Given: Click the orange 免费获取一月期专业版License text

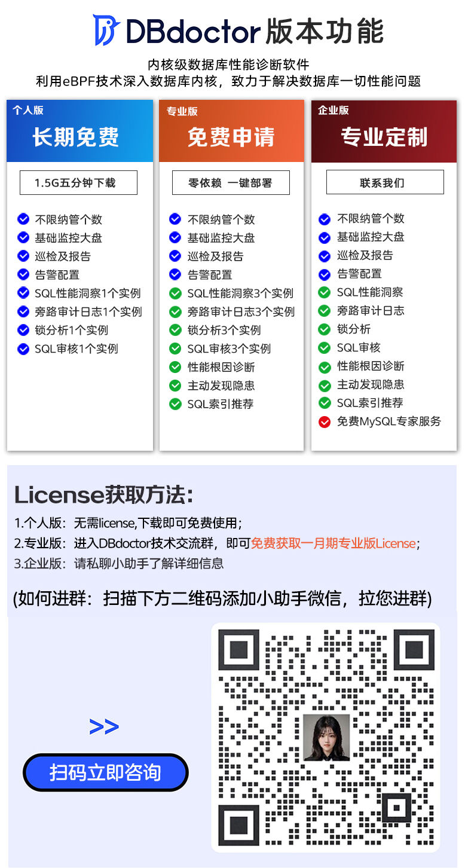Looking at the screenshot, I should tap(334, 543).
